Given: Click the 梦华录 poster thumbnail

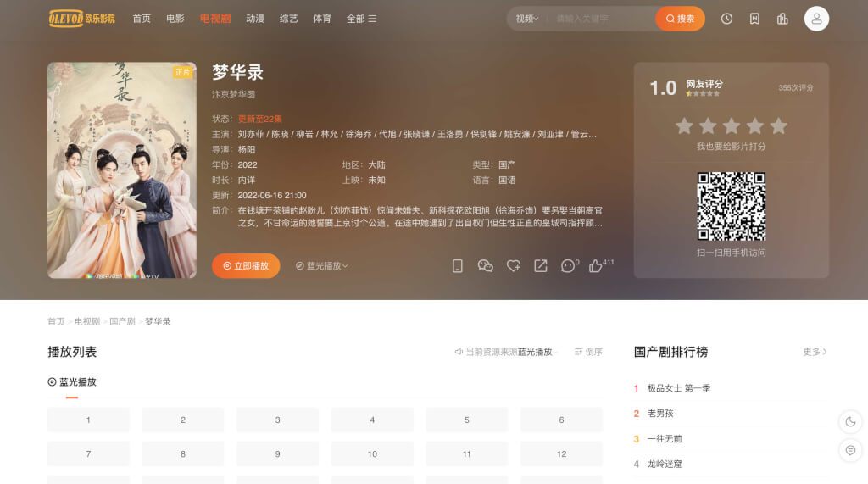Looking at the screenshot, I should point(122,170).
